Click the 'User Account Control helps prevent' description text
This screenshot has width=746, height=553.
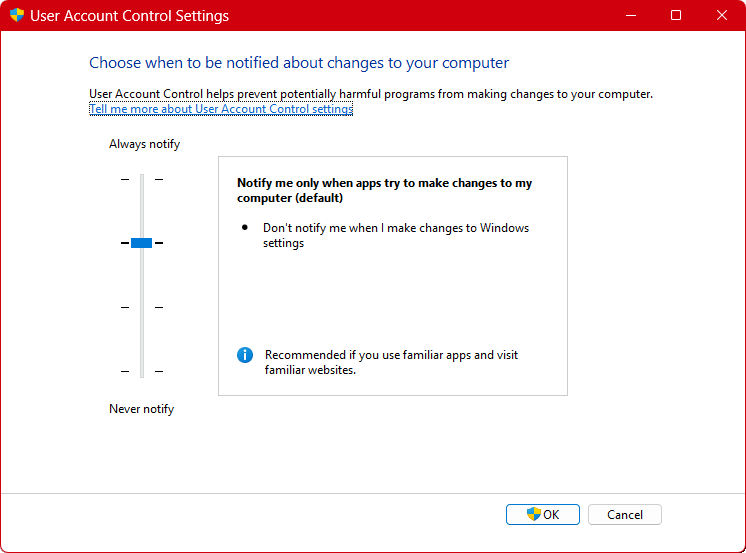(x=371, y=94)
